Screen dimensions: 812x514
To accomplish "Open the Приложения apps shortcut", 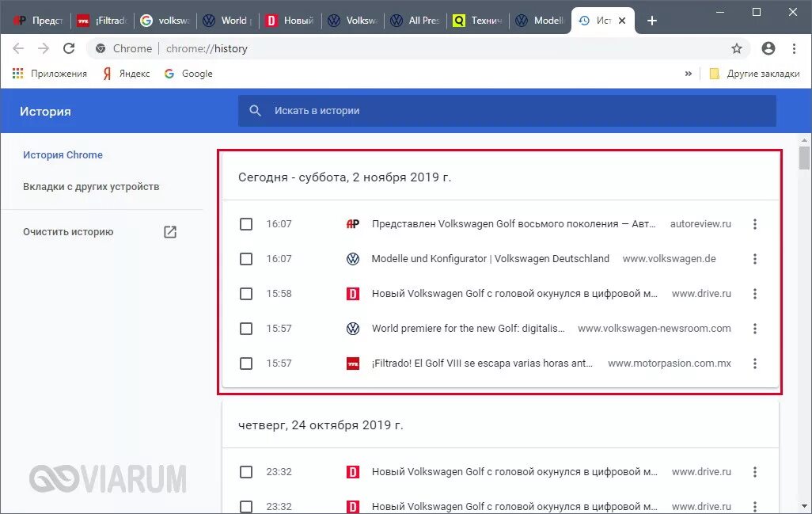I will (50, 74).
